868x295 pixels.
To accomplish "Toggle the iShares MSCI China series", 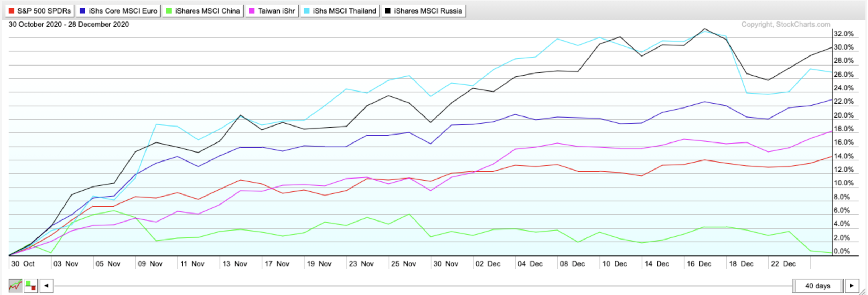I will click(203, 11).
